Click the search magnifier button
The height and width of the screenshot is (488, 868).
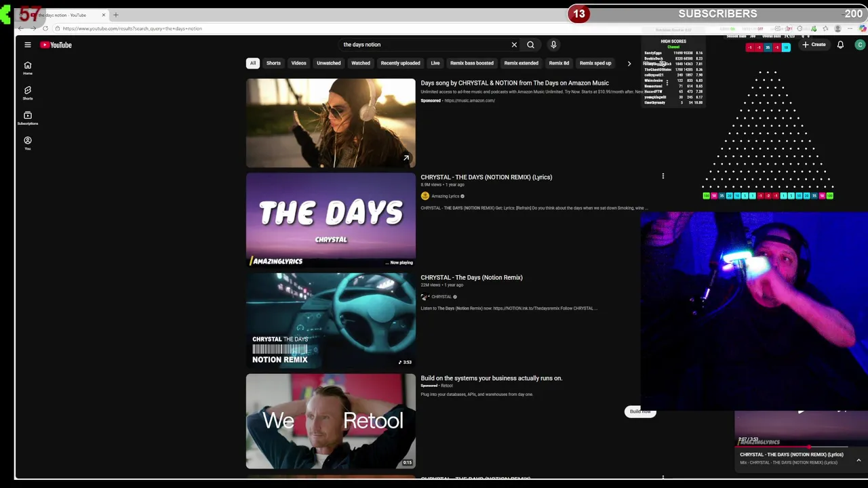click(x=530, y=45)
